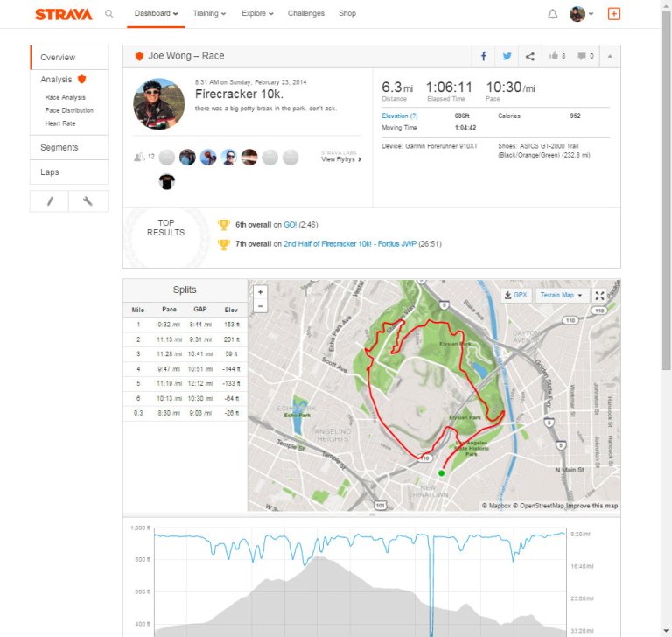Zoom out on the map
Image resolution: width=672 pixels, height=637 pixels.
click(x=260, y=306)
